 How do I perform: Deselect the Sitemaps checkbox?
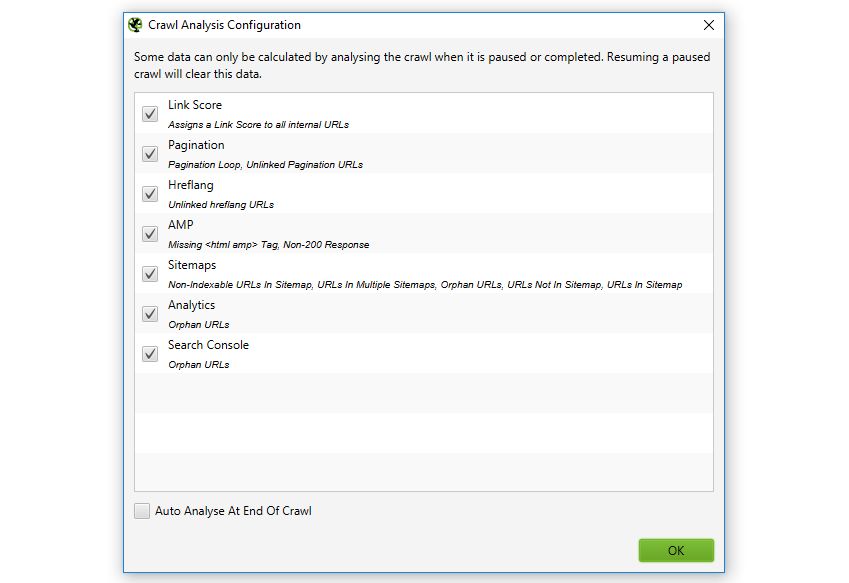click(x=150, y=274)
